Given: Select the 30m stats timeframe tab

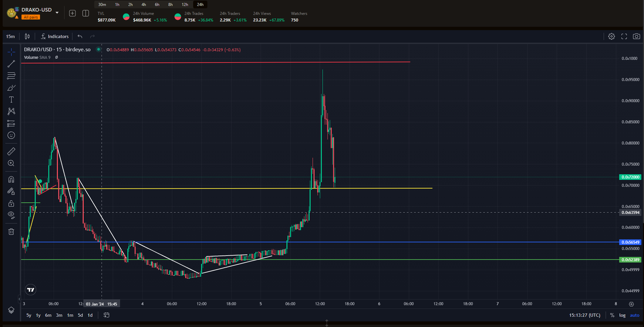Looking at the screenshot, I should coord(102,4).
